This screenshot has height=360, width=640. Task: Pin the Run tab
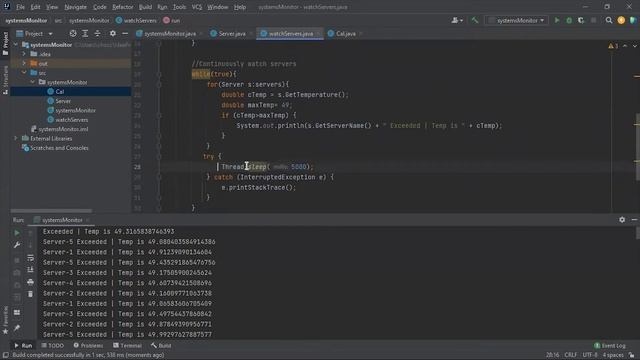tap(17, 328)
